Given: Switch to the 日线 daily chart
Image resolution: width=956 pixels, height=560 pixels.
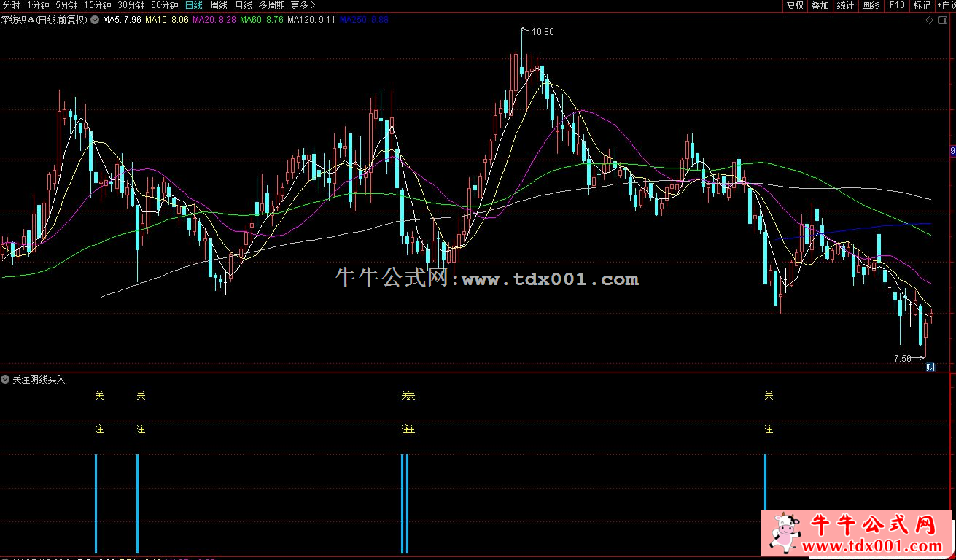Looking at the screenshot, I should tap(193, 5).
